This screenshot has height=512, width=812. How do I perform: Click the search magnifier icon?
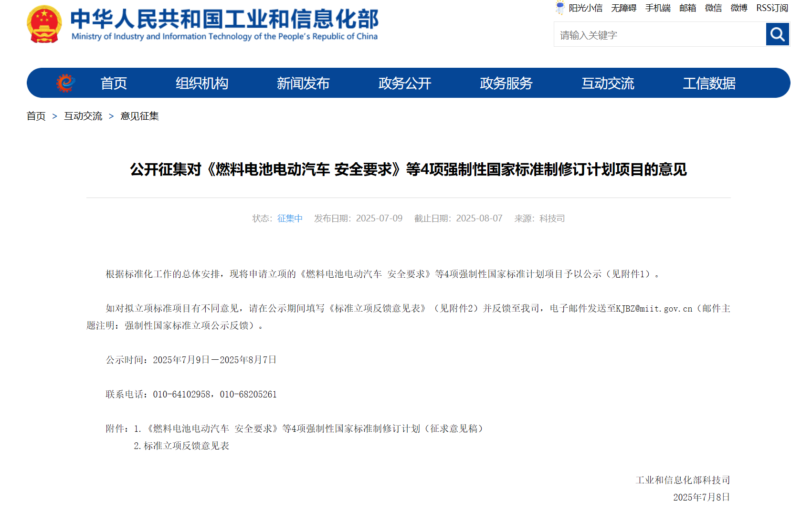(777, 34)
